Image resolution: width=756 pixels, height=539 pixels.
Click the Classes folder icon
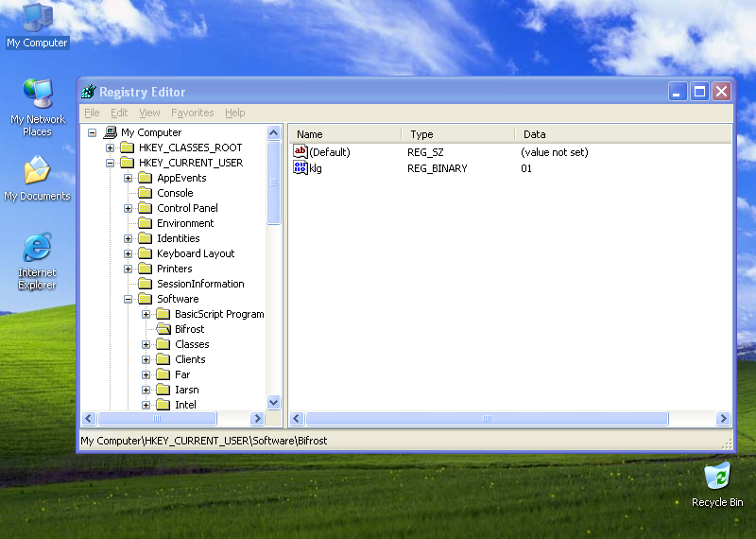coord(163,344)
